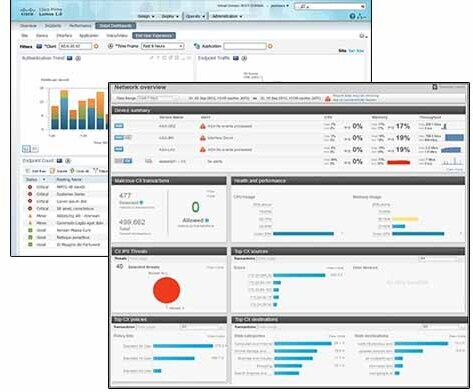Click the longest CPU Usage bar
The width and height of the screenshot is (473, 392).
click(x=303, y=234)
